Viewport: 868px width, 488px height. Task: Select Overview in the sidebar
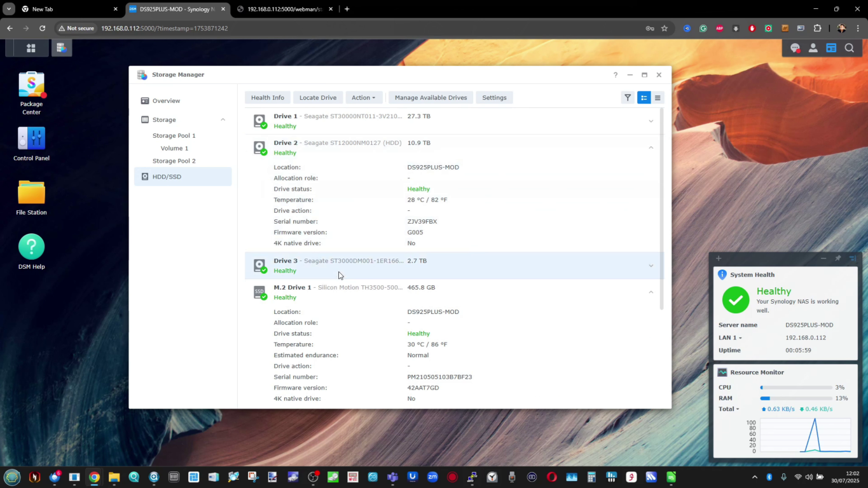[183, 100]
